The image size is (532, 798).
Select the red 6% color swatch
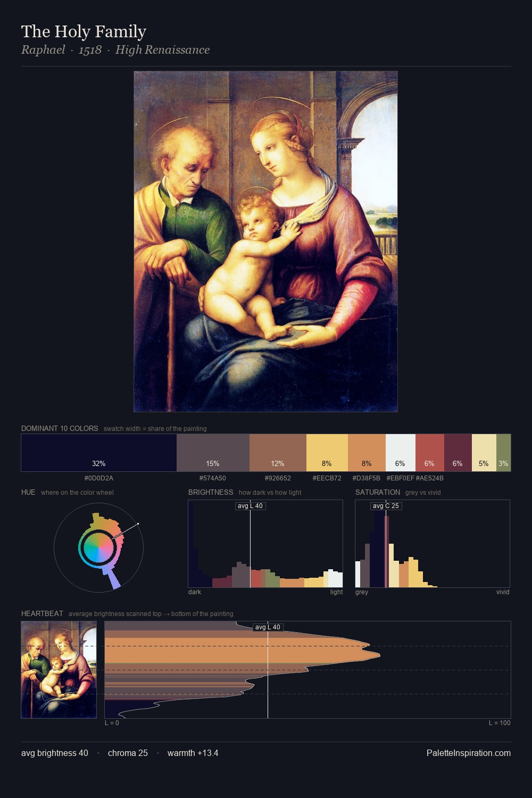click(x=430, y=453)
